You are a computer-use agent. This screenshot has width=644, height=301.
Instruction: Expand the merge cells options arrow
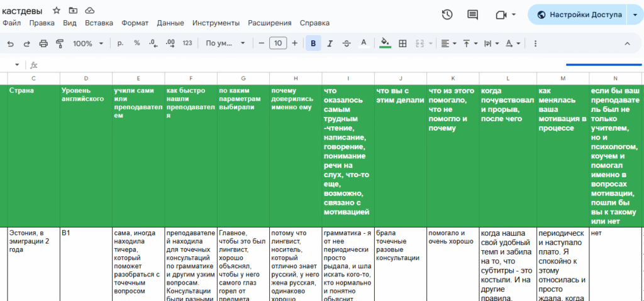point(430,43)
